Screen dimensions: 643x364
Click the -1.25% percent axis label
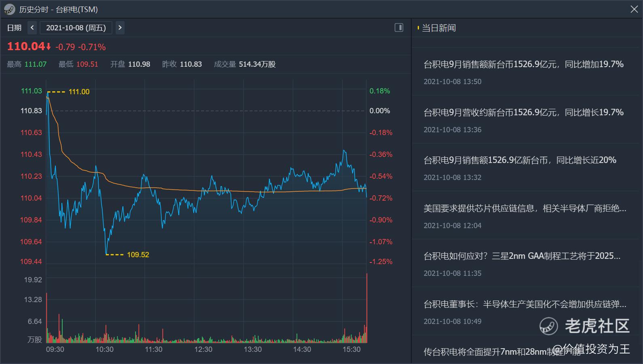(381, 262)
